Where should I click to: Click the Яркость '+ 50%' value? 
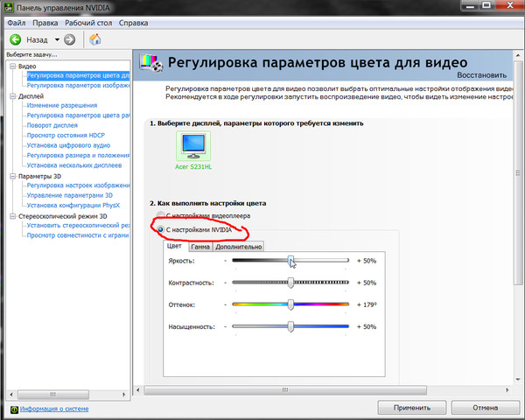pos(367,261)
